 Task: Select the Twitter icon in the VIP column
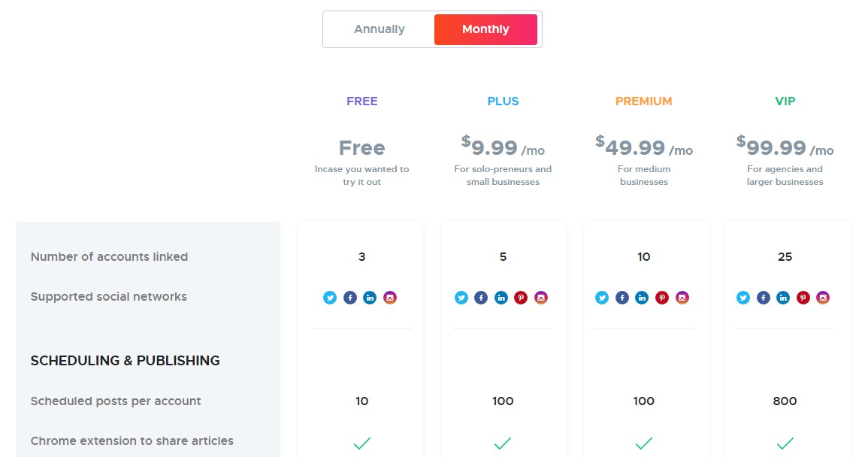coord(742,298)
